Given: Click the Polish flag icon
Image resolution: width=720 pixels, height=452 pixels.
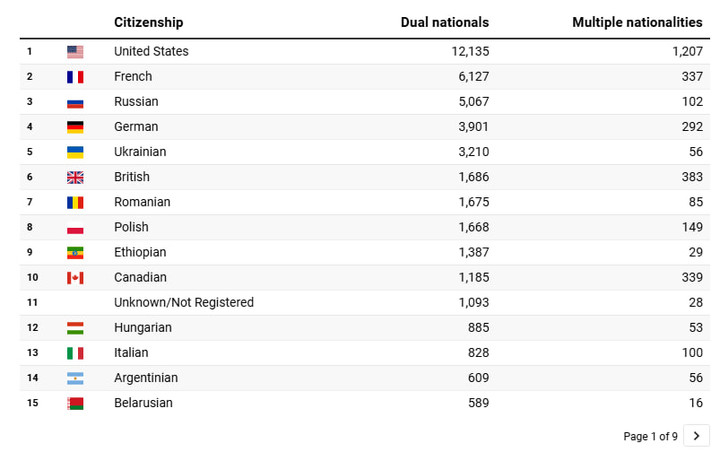Looking at the screenshot, I should click(x=75, y=227).
